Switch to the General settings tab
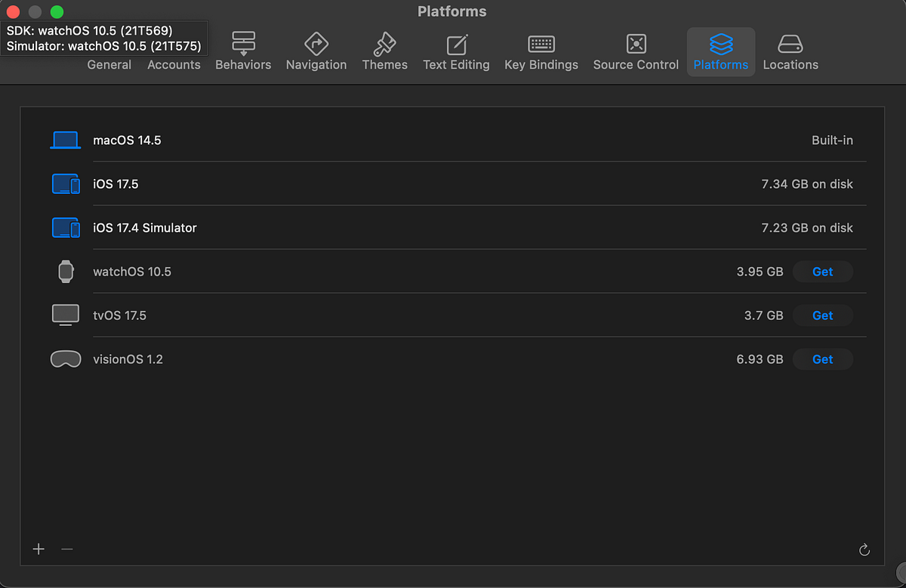The image size is (906, 588). point(109,65)
